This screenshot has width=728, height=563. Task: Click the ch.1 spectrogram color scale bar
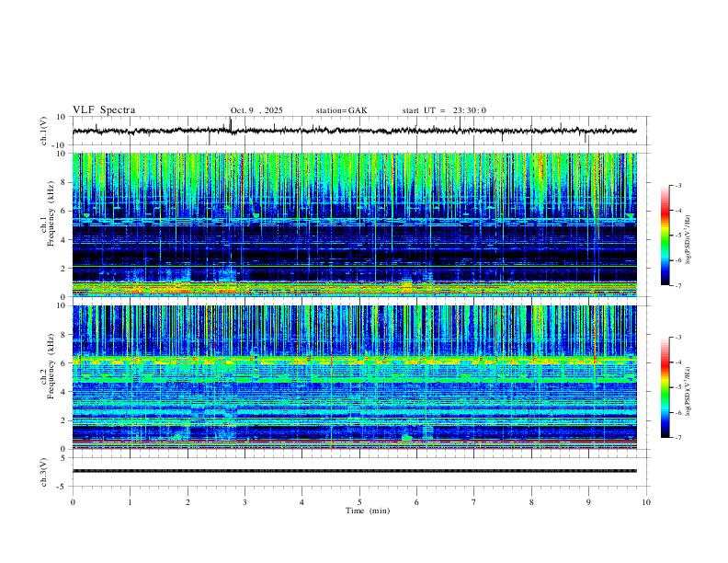coord(665,236)
